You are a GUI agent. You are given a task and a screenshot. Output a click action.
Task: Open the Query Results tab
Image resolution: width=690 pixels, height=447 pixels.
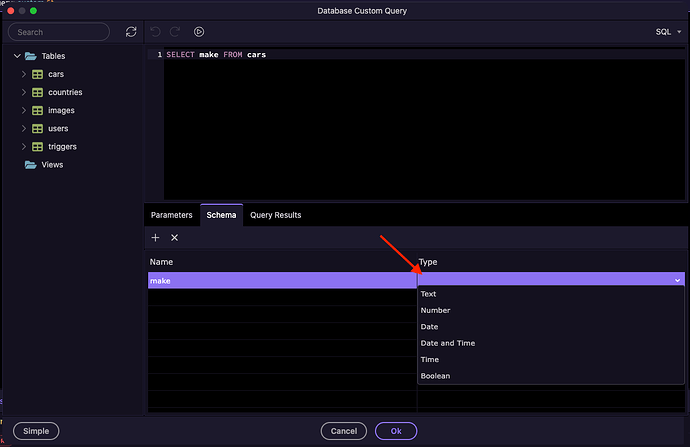point(275,215)
